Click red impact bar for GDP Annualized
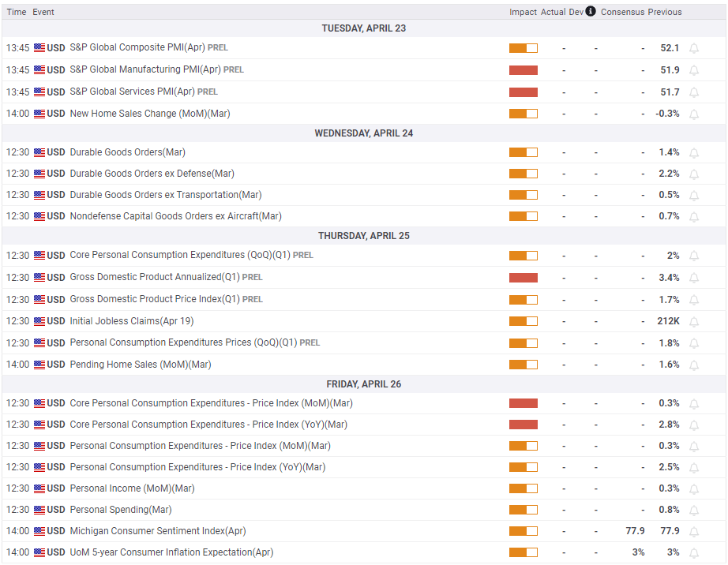Viewport: 728px width, 565px height. (x=523, y=278)
